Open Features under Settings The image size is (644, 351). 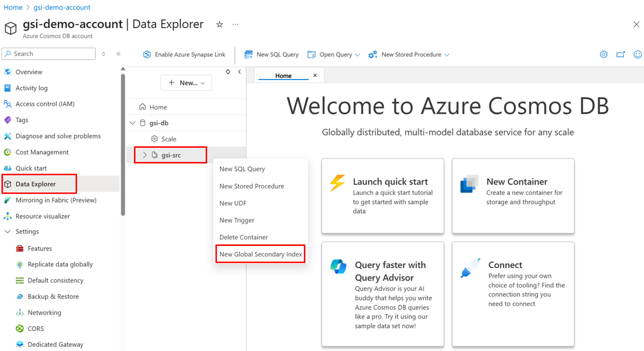(40, 248)
